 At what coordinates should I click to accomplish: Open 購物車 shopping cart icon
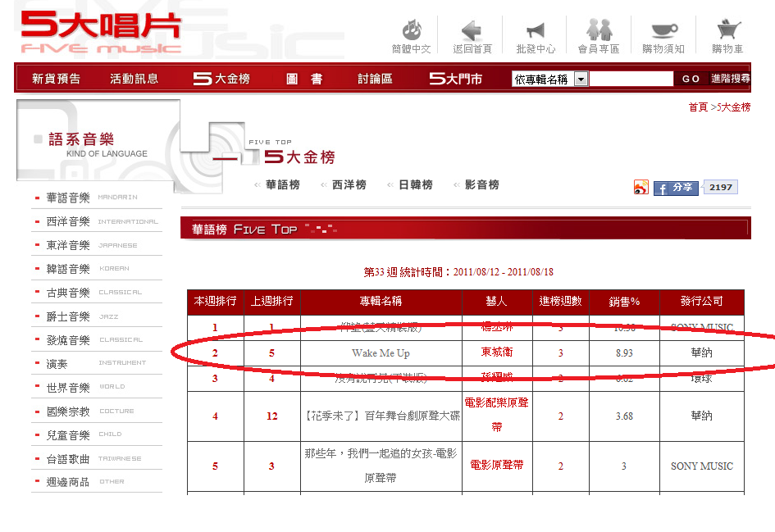tap(727, 35)
